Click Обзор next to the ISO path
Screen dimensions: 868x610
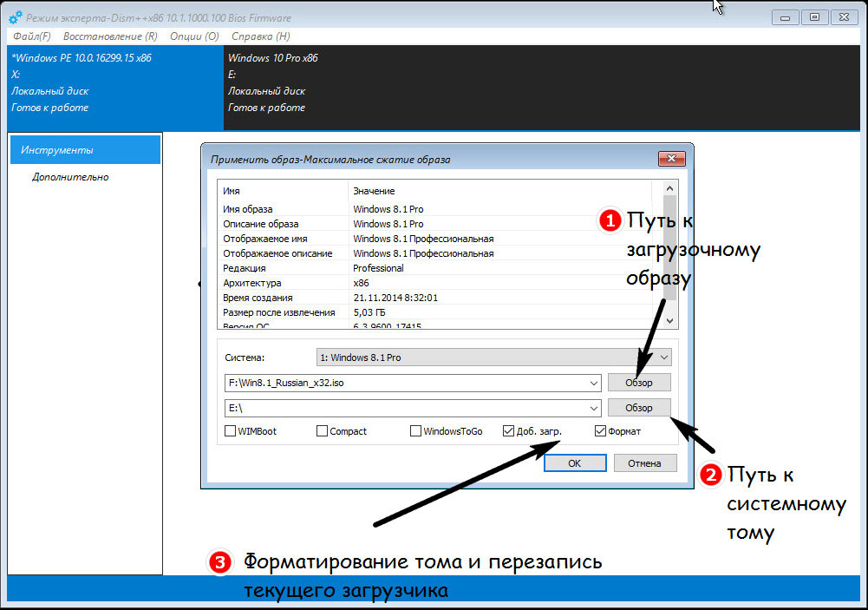(639, 383)
